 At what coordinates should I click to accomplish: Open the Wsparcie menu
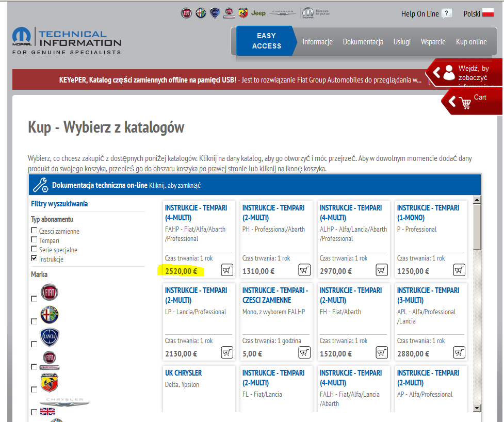(x=433, y=42)
